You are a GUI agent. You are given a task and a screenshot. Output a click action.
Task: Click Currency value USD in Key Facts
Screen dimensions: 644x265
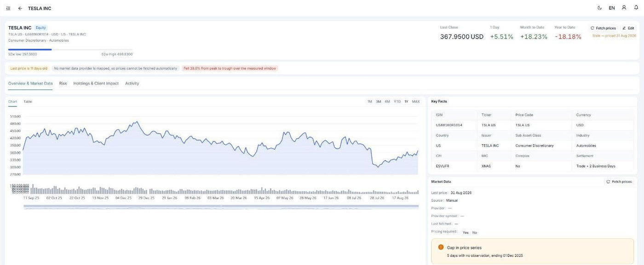(580, 125)
